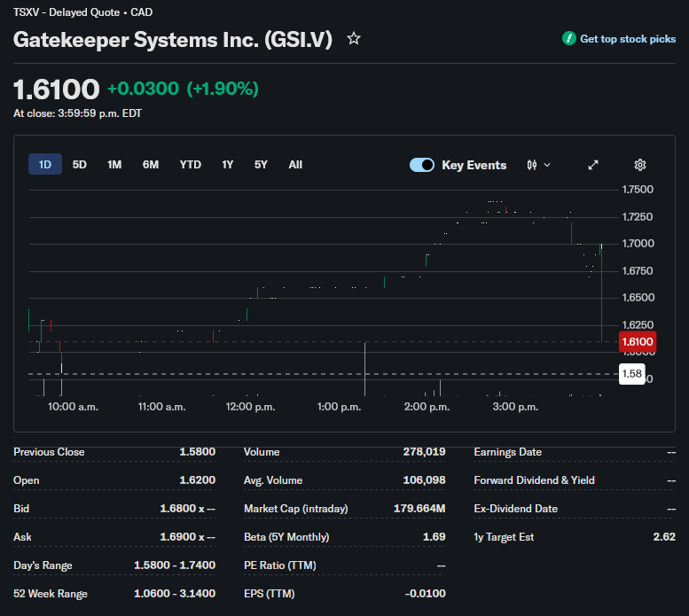This screenshot has height=616, width=689.
Task: Click the Open price label
Action: (27, 480)
